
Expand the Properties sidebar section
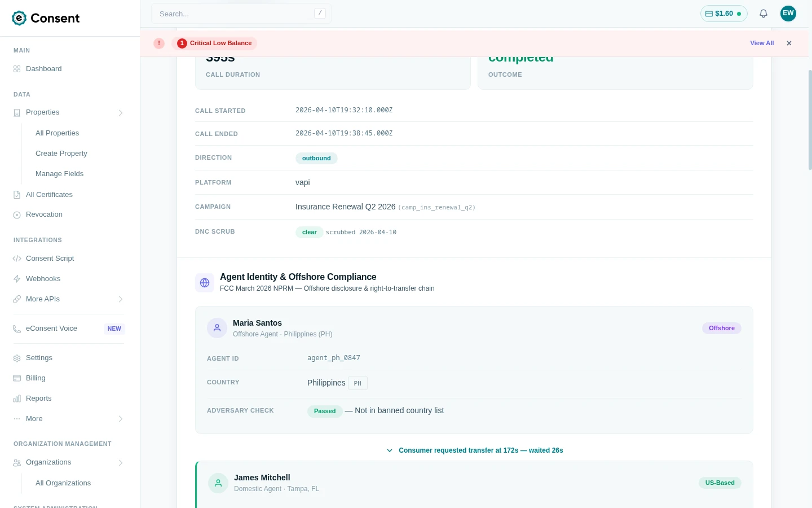tap(121, 113)
